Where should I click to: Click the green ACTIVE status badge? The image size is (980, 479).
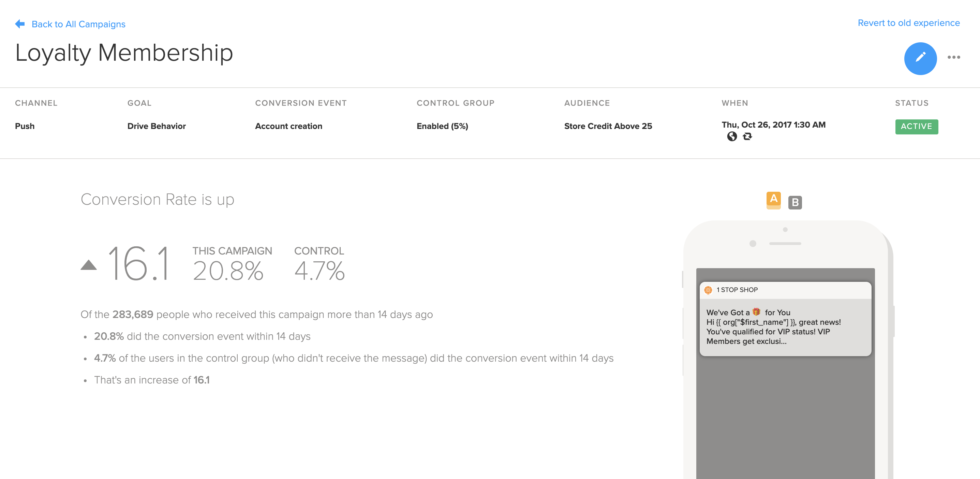click(x=916, y=127)
